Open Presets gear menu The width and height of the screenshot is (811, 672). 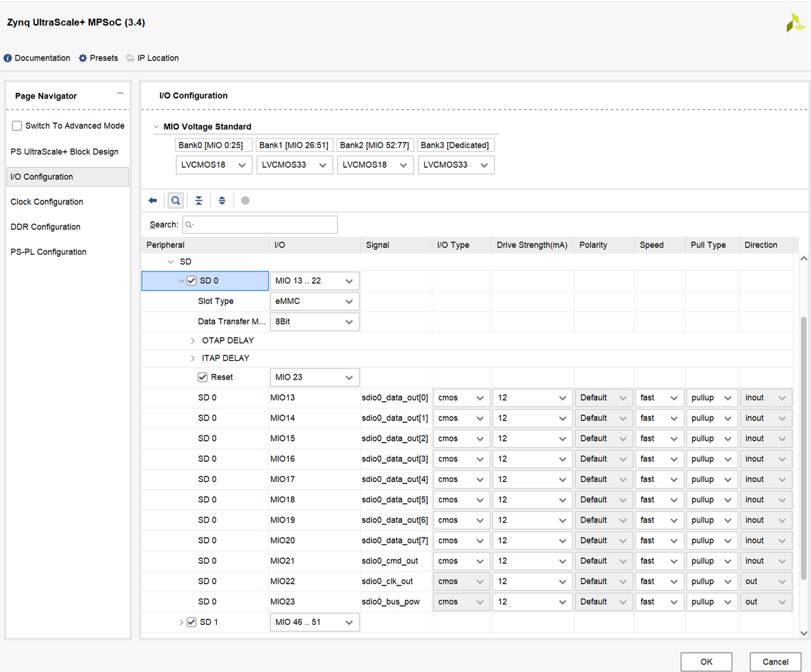pyautogui.click(x=83, y=58)
